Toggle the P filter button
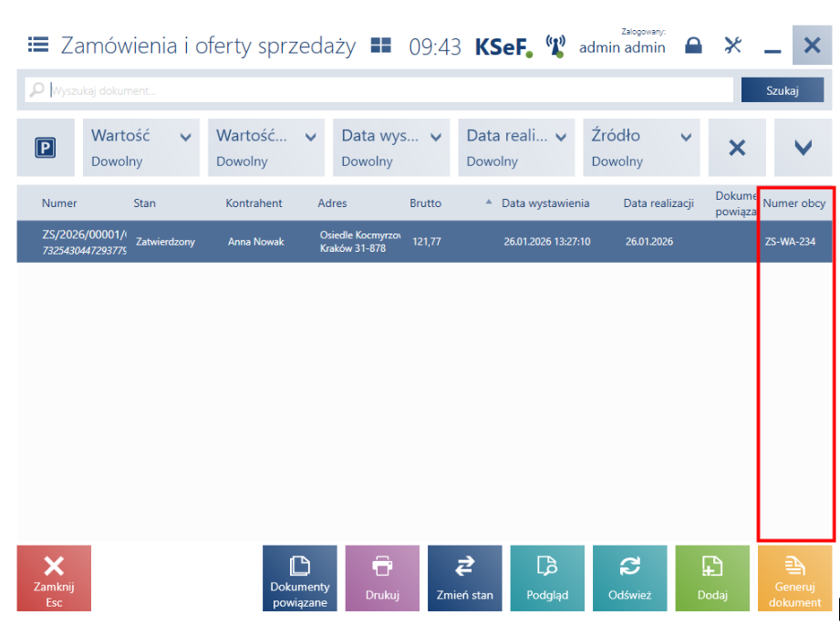The image size is (840, 624). [46, 147]
